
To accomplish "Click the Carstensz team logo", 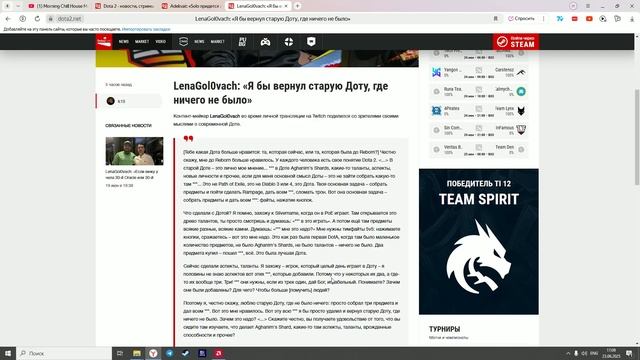I will tap(521, 73).
